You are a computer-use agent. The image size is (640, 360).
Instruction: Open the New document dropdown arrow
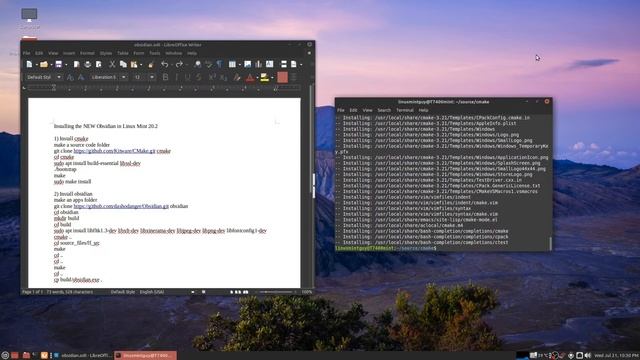36,65
